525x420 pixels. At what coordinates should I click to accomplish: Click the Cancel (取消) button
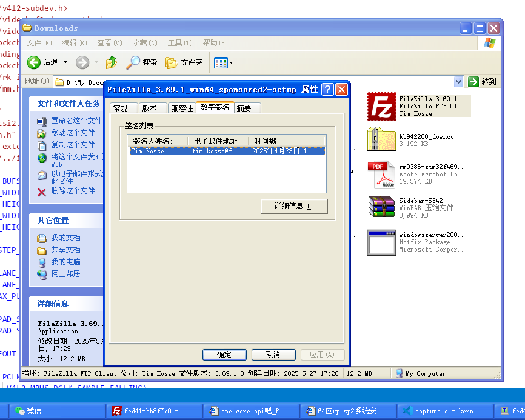273,355
